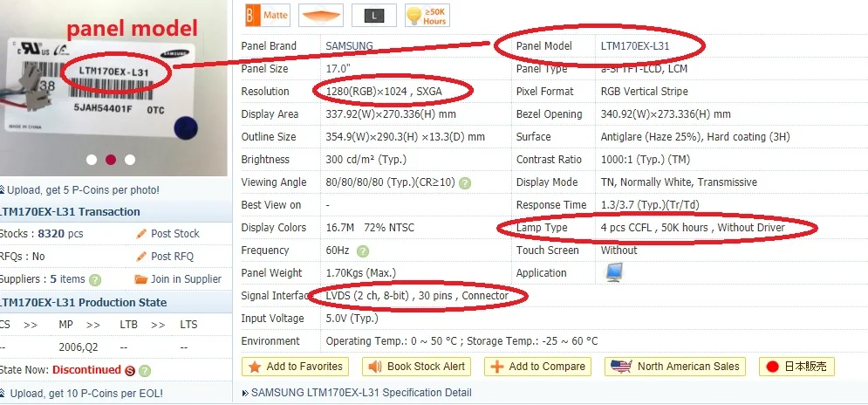The image size is (868, 405).
Task: Click the Suppliers 5 items text
Action: click(43, 279)
